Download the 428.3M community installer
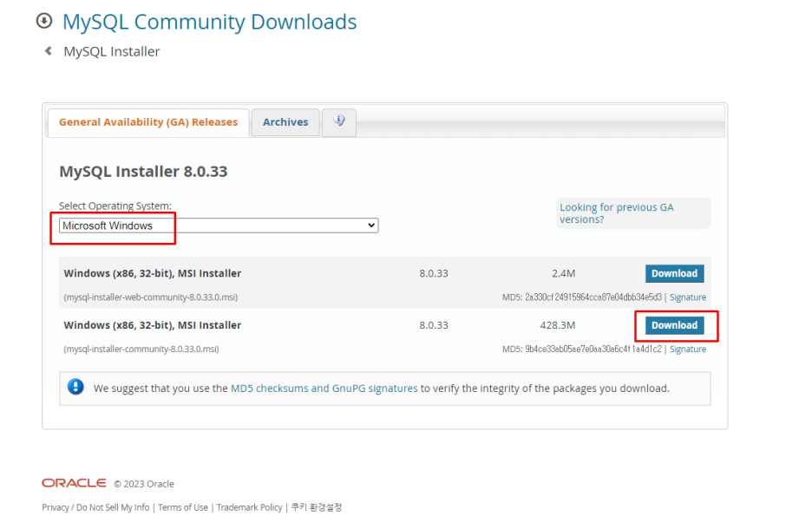 [674, 325]
